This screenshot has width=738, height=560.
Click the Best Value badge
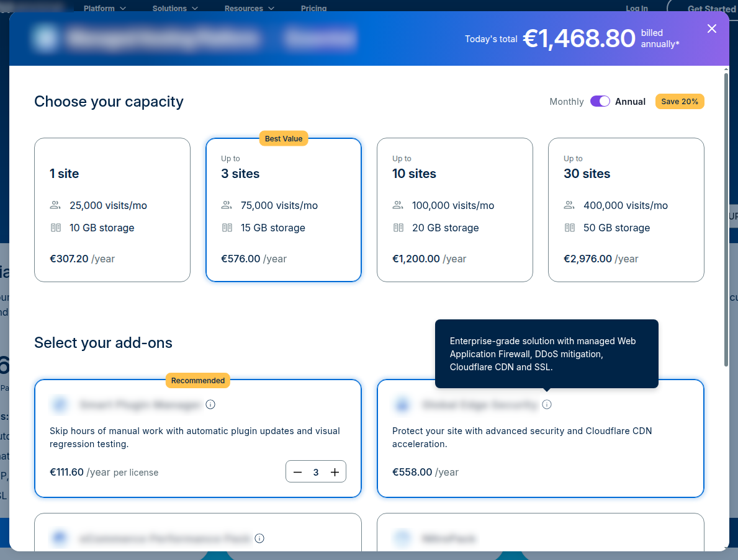(283, 139)
